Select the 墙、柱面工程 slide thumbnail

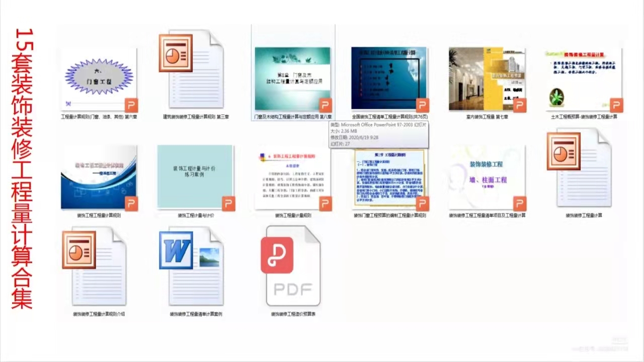(x=488, y=178)
